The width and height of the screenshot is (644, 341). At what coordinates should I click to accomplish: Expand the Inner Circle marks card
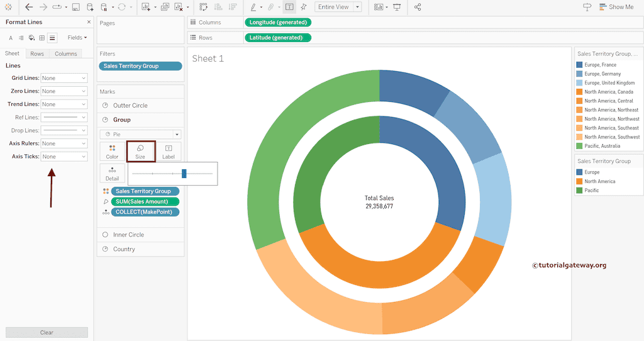coord(140,235)
